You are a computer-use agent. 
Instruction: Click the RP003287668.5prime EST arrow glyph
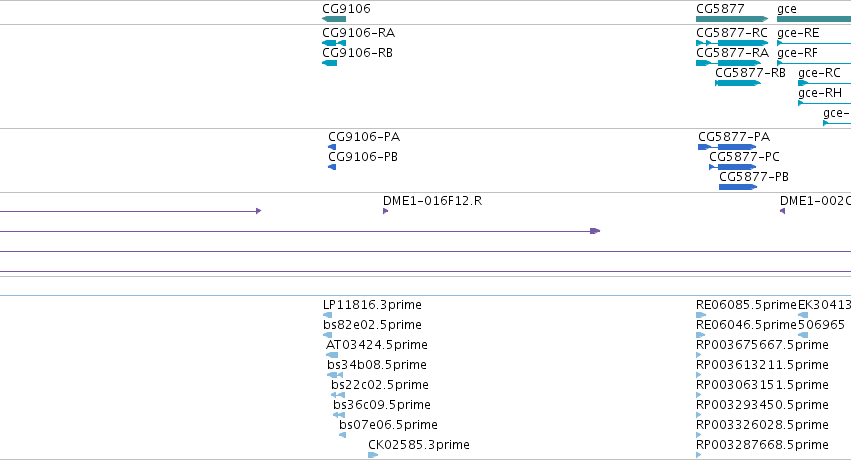pos(699,455)
